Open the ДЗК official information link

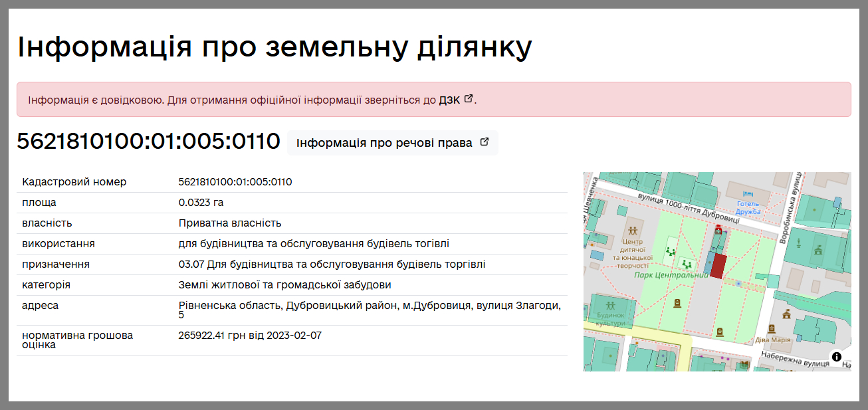[x=449, y=100]
